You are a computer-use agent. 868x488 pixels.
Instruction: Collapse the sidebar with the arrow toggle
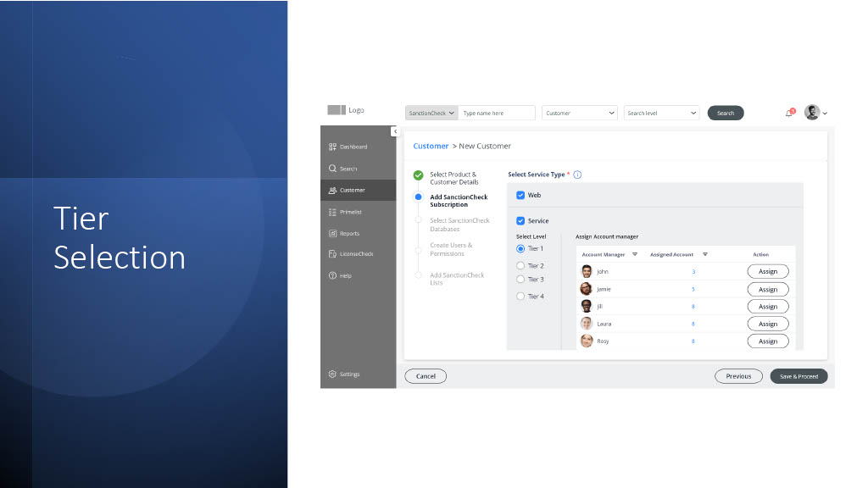395,131
